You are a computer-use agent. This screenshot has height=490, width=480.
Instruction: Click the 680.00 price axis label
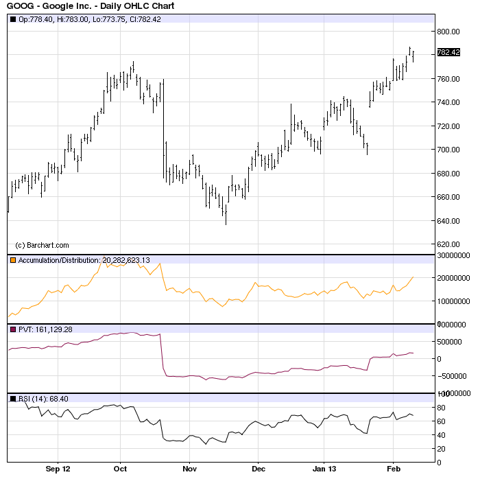tap(448, 174)
